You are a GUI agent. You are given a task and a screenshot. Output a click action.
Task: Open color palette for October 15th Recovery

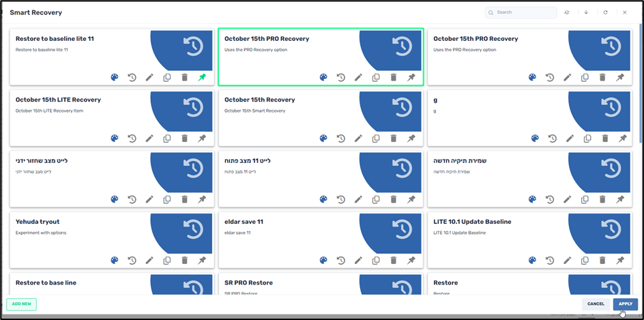(323, 139)
